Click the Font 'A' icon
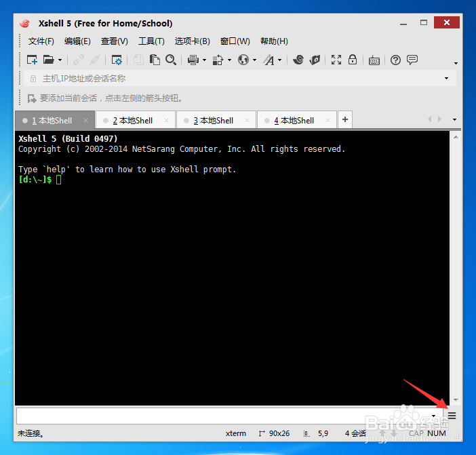This screenshot has height=455, width=476. (x=269, y=60)
